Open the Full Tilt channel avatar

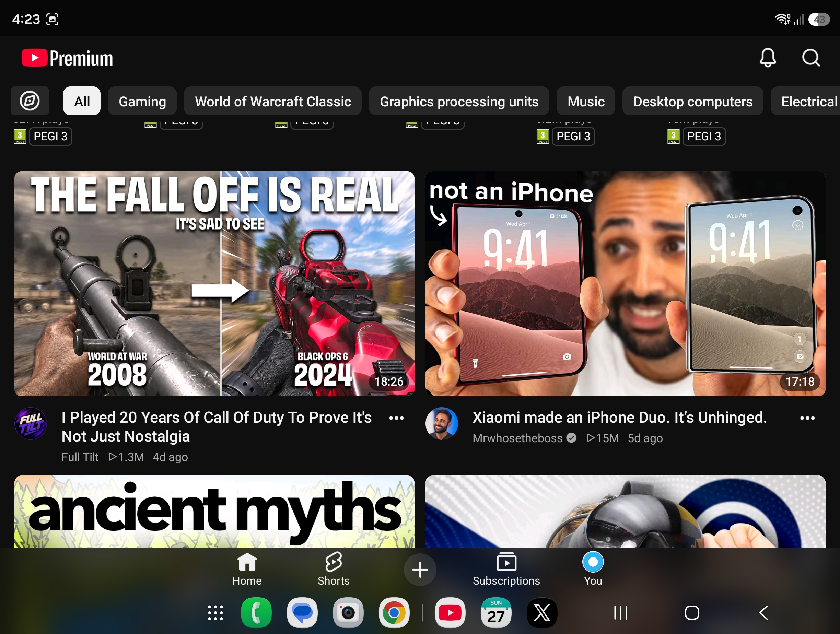(x=31, y=423)
